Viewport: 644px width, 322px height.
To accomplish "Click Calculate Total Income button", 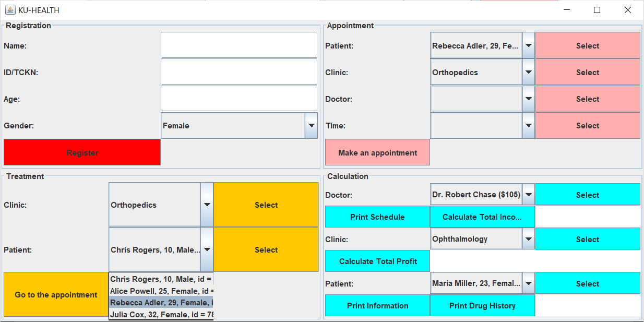I will (482, 217).
